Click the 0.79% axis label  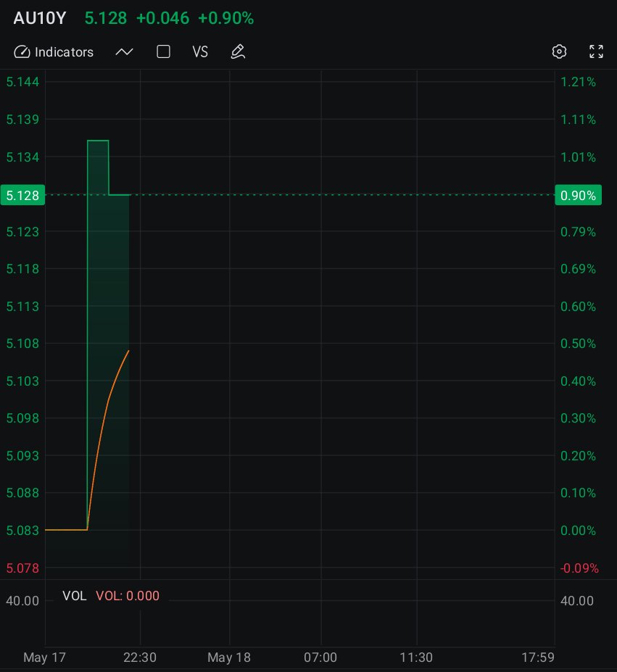click(x=578, y=231)
